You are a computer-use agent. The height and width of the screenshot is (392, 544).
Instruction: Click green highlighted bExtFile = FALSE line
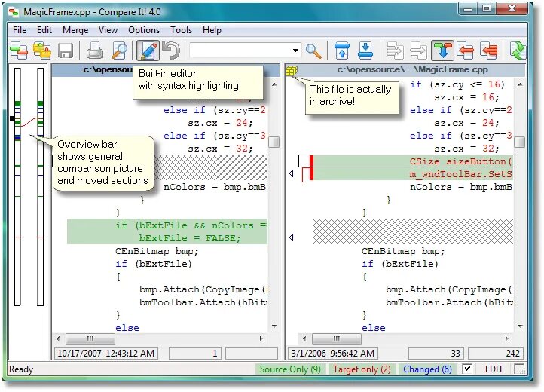click(x=167, y=238)
